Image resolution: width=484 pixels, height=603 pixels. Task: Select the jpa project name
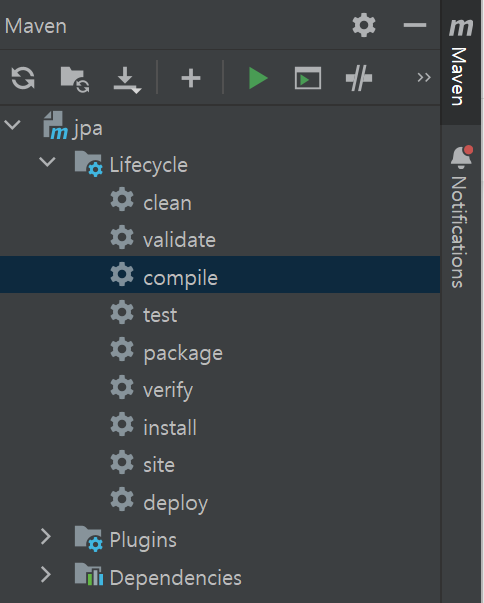pos(88,129)
